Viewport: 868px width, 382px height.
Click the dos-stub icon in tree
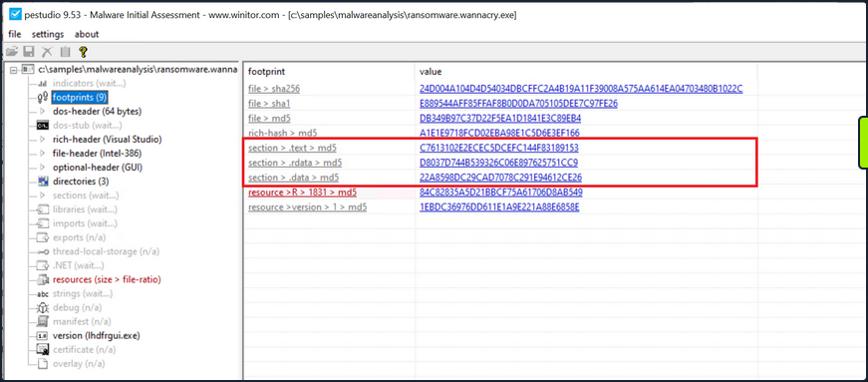(x=43, y=126)
